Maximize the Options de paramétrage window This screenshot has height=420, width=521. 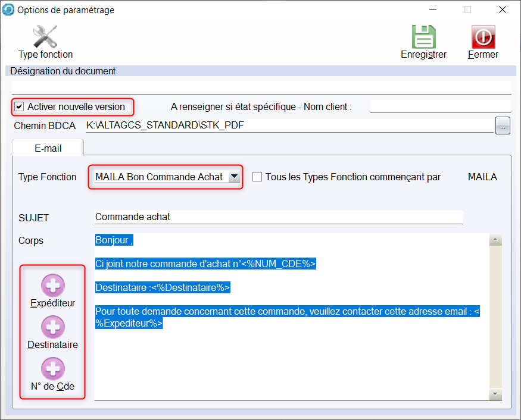click(467, 10)
